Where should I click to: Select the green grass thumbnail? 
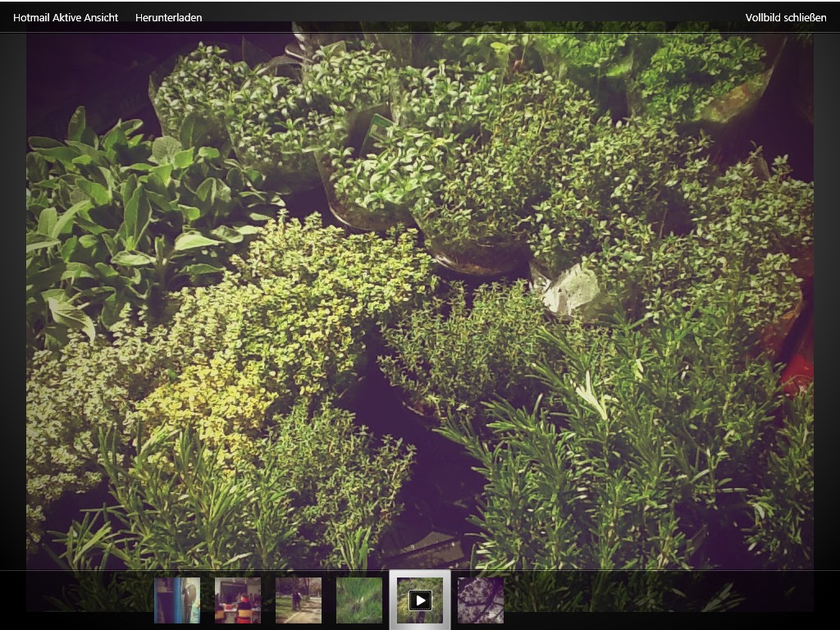pyautogui.click(x=359, y=600)
